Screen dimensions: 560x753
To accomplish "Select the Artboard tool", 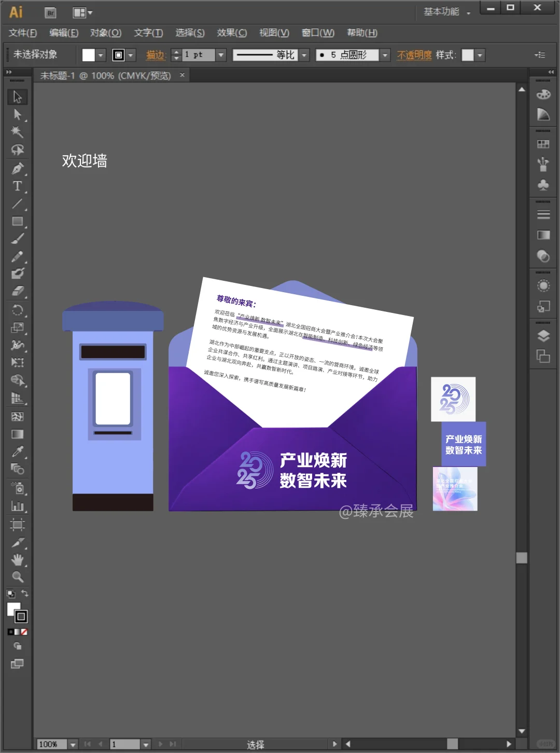I will (x=17, y=525).
